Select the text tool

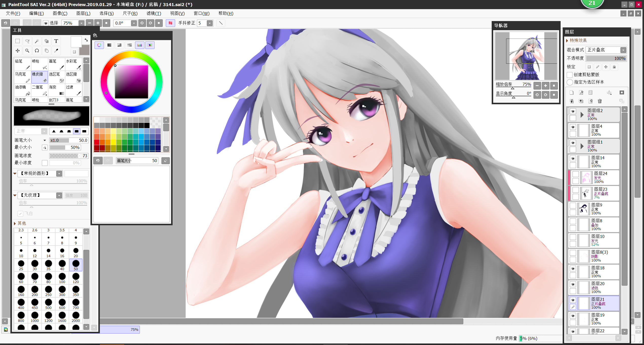click(x=56, y=41)
